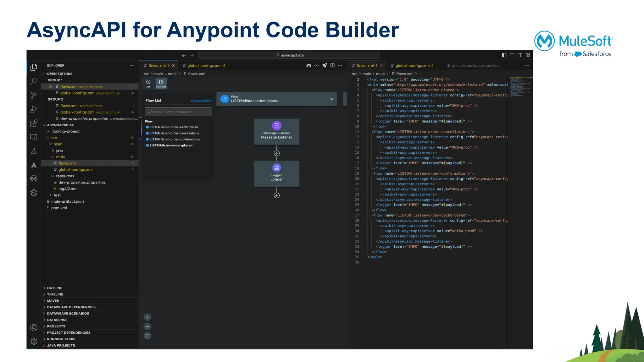Click the rocket deploy icon

click(325, 66)
